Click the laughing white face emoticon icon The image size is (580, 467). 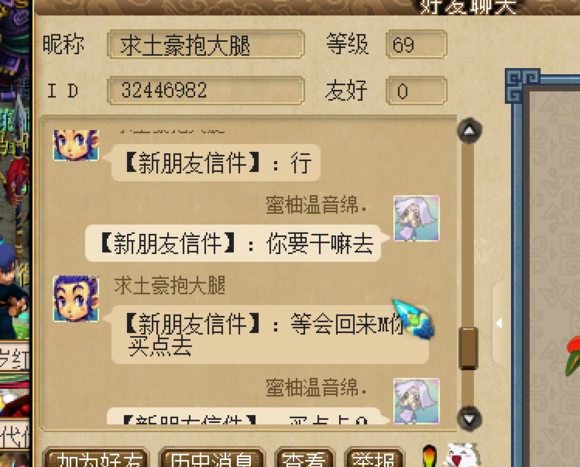coord(462,456)
